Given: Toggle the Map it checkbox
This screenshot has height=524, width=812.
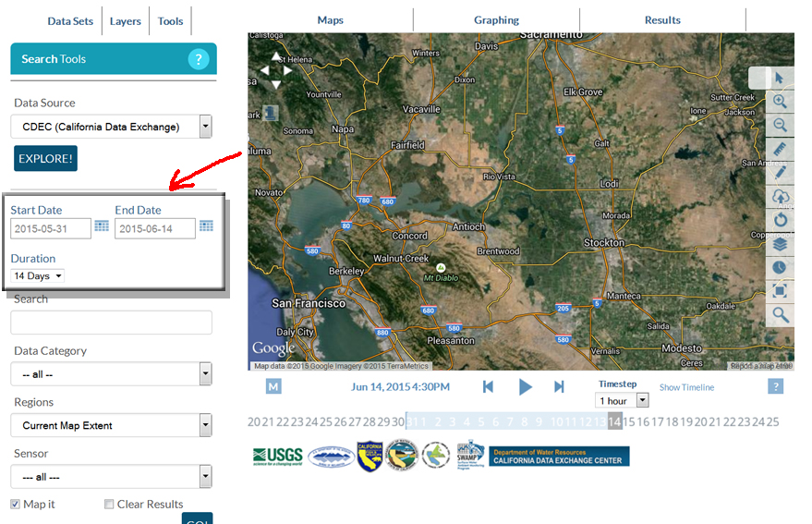Looking at the screenshot, I should pos(16,504).
